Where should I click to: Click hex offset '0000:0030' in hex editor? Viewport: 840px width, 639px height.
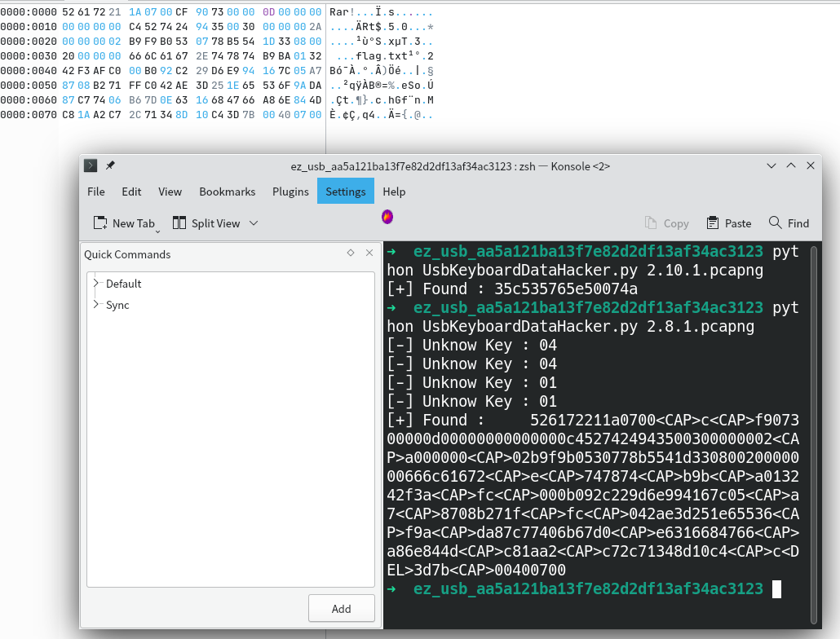[x=29, y=55]
